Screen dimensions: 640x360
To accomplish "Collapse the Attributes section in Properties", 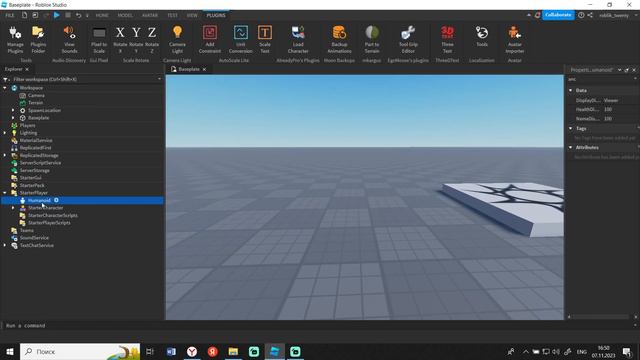I will 571,147.
